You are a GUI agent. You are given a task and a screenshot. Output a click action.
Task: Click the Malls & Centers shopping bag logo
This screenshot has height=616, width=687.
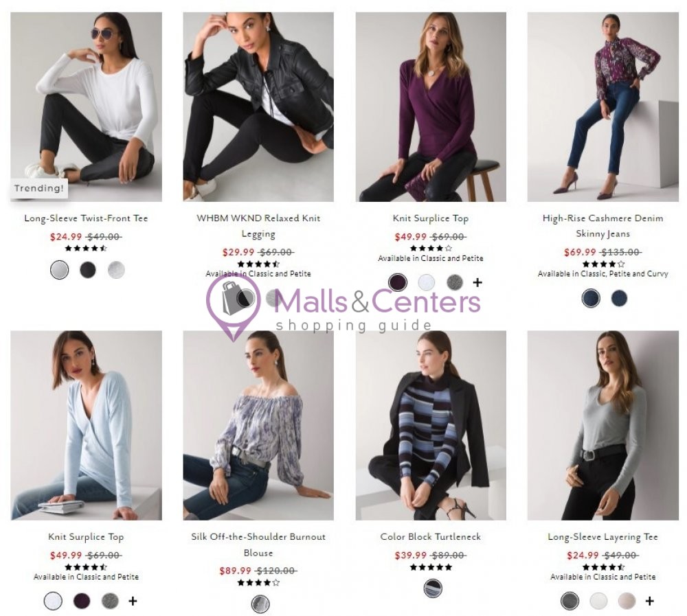coord(234,300)
